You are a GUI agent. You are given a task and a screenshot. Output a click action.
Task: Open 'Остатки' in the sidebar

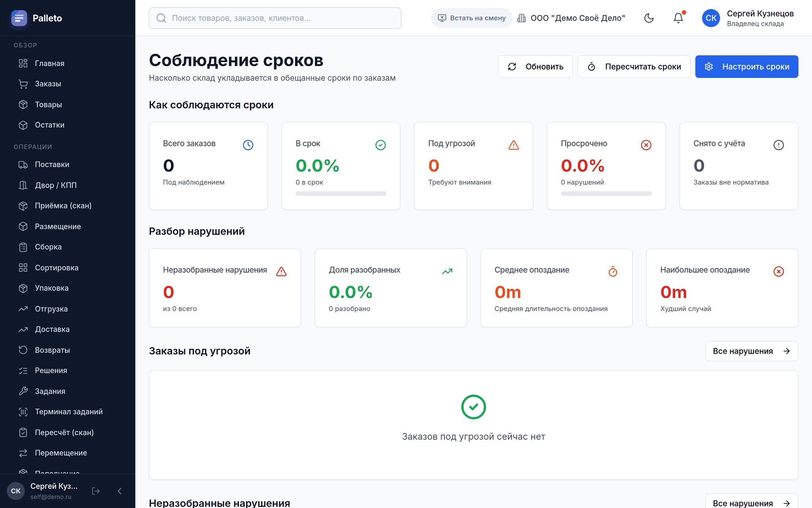(68, 125)
